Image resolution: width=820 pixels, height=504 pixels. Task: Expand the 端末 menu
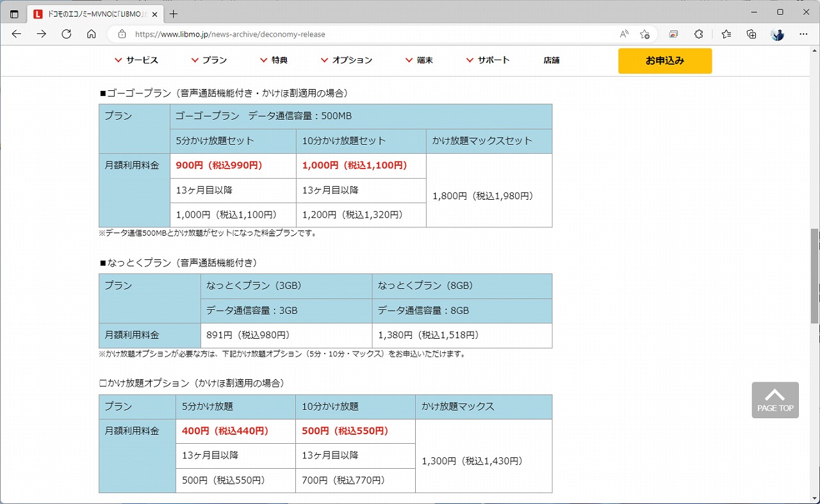click(x=419, y=60)
